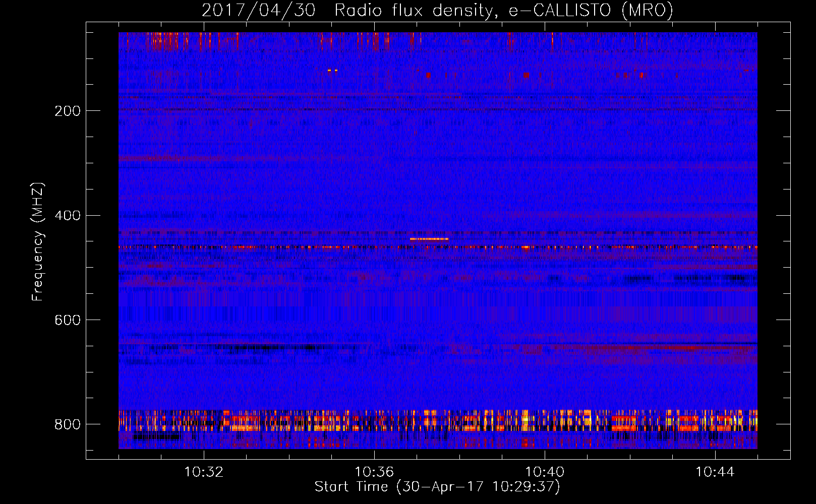Click the bright yellow burst streak near 450 MHz

pyautogui.click(x=429, y=239)
